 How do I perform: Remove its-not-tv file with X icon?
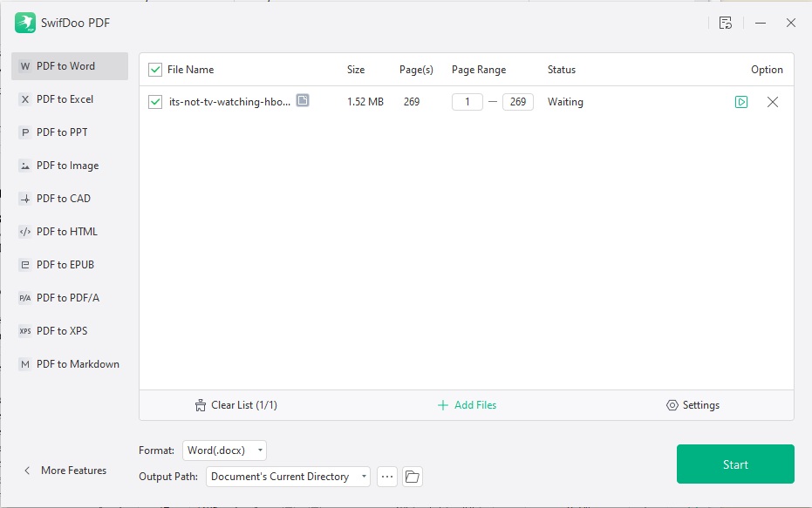click(772, 102)
